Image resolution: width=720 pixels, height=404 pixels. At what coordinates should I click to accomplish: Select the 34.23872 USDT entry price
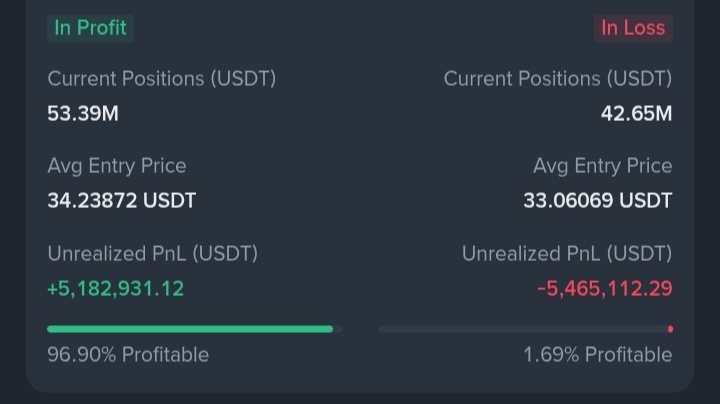[x=121, y=201]
